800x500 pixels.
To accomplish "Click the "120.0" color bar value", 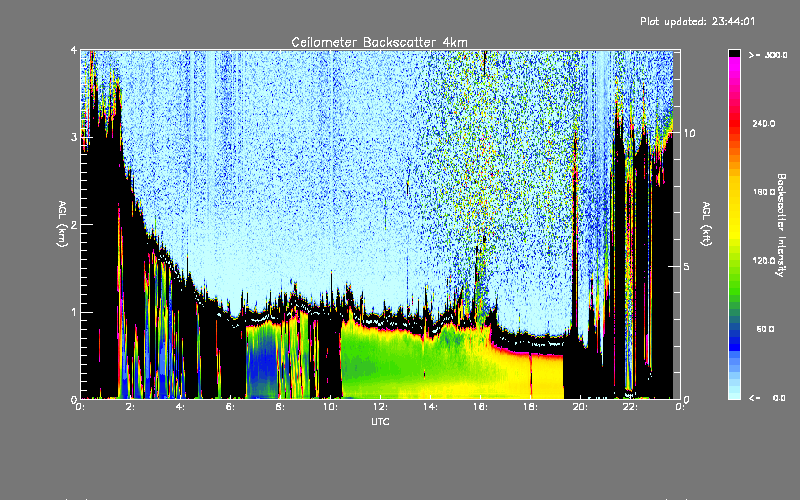I will click(x=764, y=261).
